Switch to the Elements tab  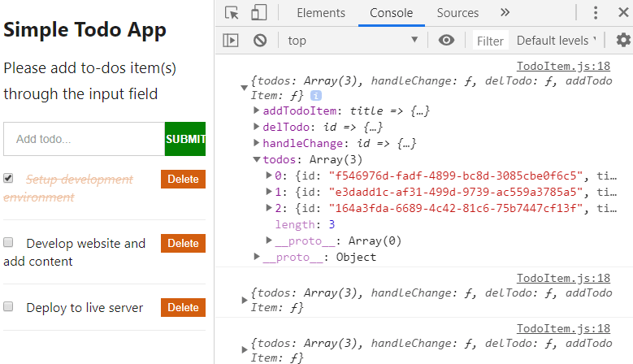(321, 13)
